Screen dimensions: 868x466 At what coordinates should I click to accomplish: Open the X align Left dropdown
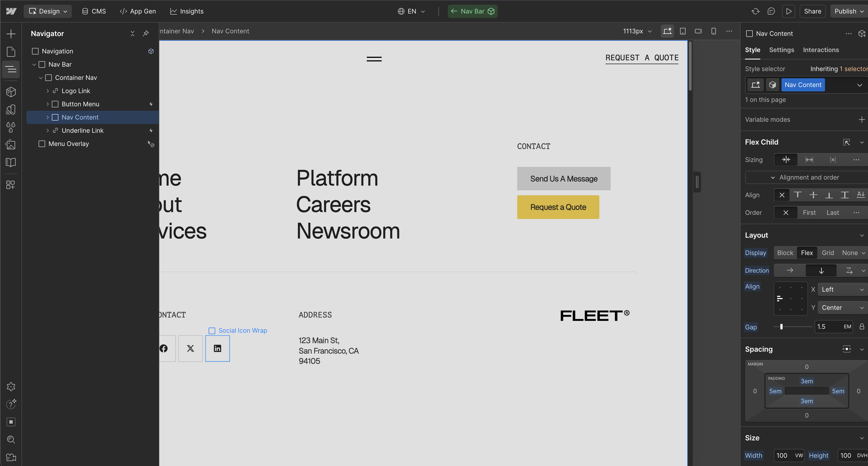(842, 289)
